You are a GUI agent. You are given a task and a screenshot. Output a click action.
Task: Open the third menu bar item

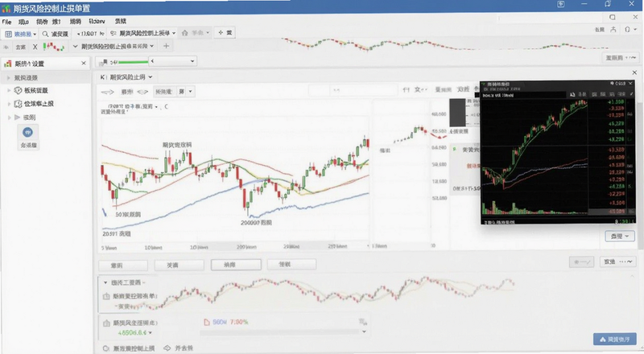pos(42,22)
